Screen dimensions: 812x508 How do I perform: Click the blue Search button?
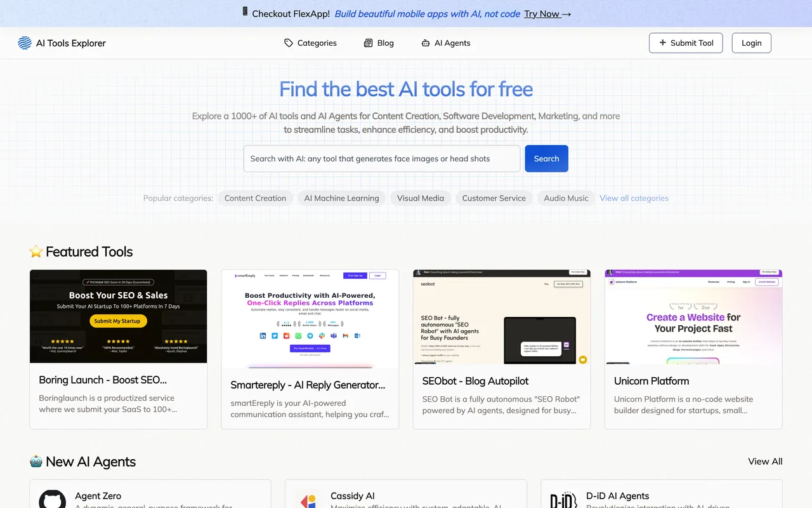(x=546, y=159)
